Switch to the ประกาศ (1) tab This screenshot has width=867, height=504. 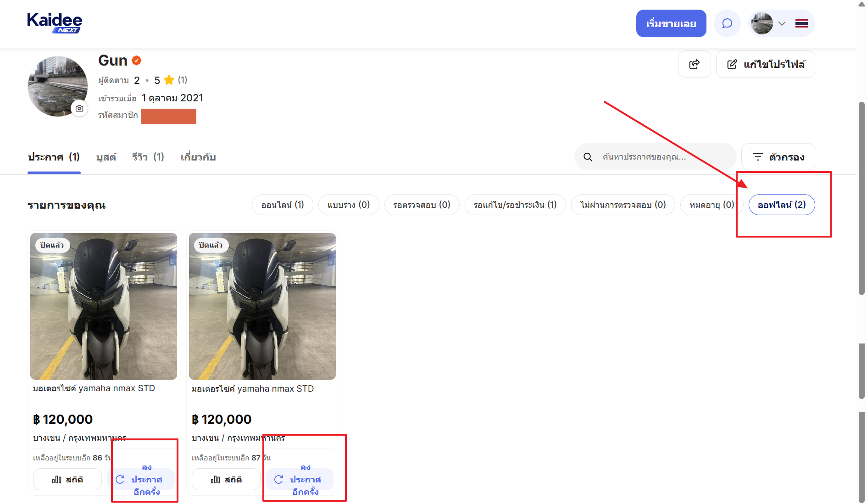[54, 157]
